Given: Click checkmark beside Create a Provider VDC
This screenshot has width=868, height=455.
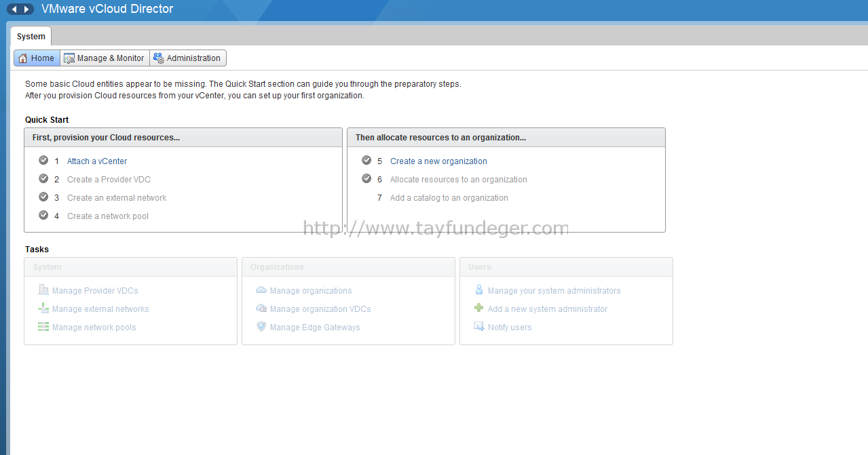Looking at the screenshot, I should pyautogui.click(x=43, y=179).
